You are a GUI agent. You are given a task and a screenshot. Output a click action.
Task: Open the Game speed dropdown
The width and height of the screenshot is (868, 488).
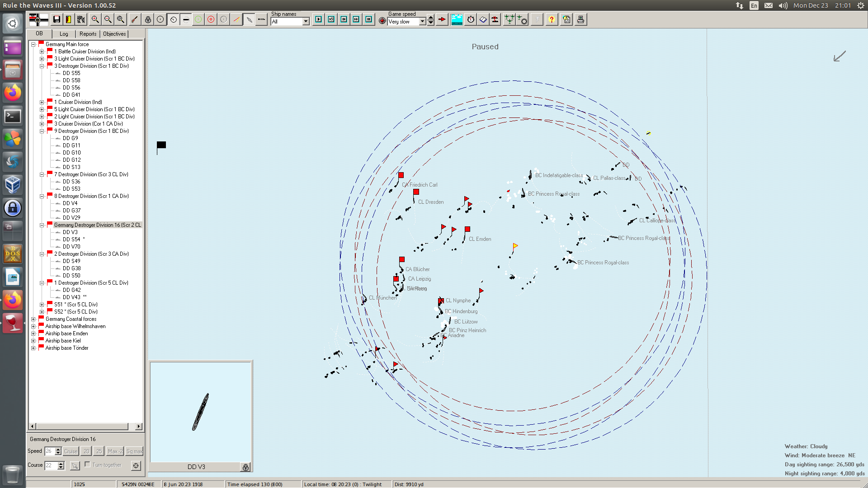pos(422,22)
